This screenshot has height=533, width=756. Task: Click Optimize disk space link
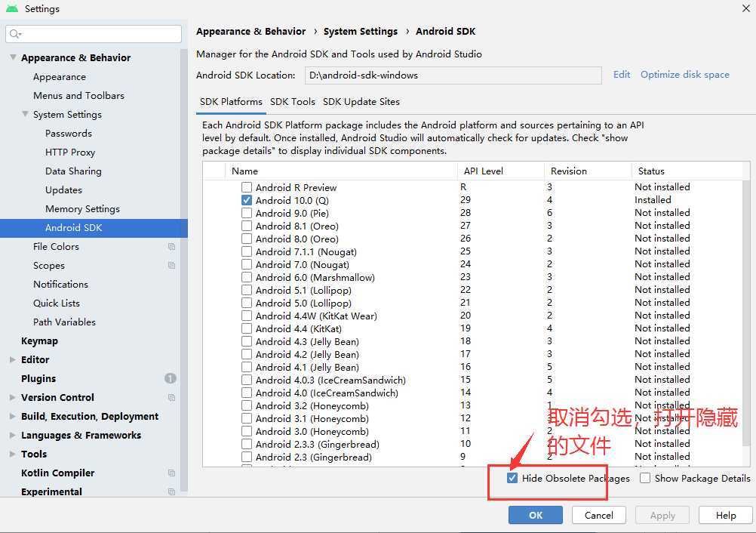[x=684, y=74]
